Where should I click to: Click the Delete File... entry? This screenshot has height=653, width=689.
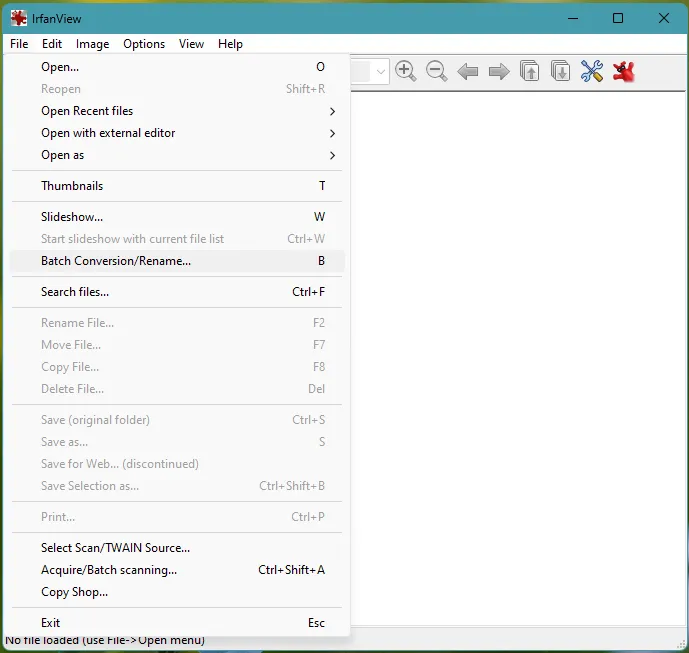click(x=177, y=389)
